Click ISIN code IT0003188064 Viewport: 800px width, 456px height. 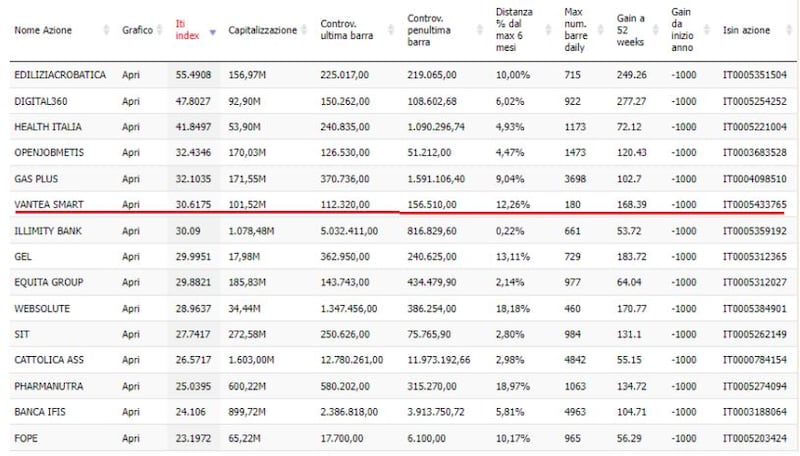tap(755, 412)
